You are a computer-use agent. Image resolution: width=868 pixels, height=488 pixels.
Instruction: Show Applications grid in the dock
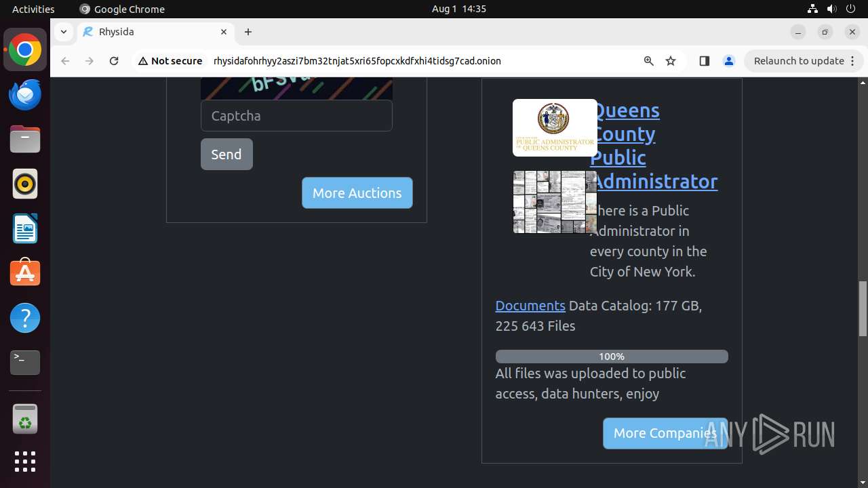[x=25, y=462]
